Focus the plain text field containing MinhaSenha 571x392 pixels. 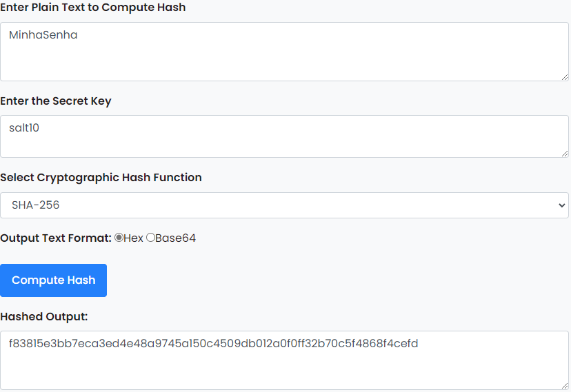[x=284, y=52]
